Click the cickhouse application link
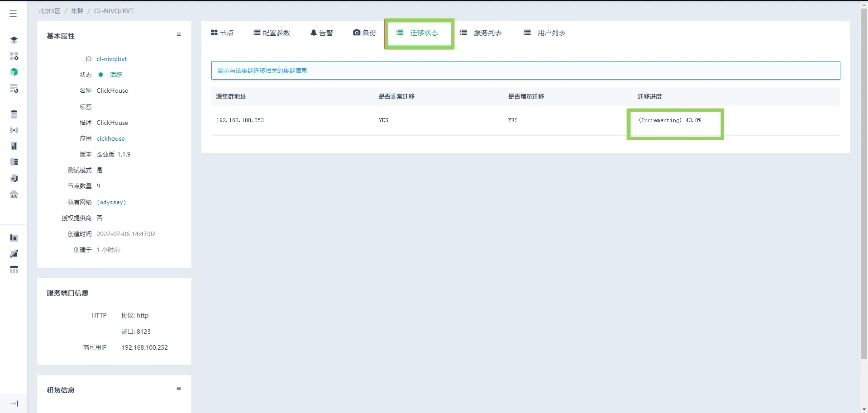Viewport: 868px width, 413px height. [110, 138]
